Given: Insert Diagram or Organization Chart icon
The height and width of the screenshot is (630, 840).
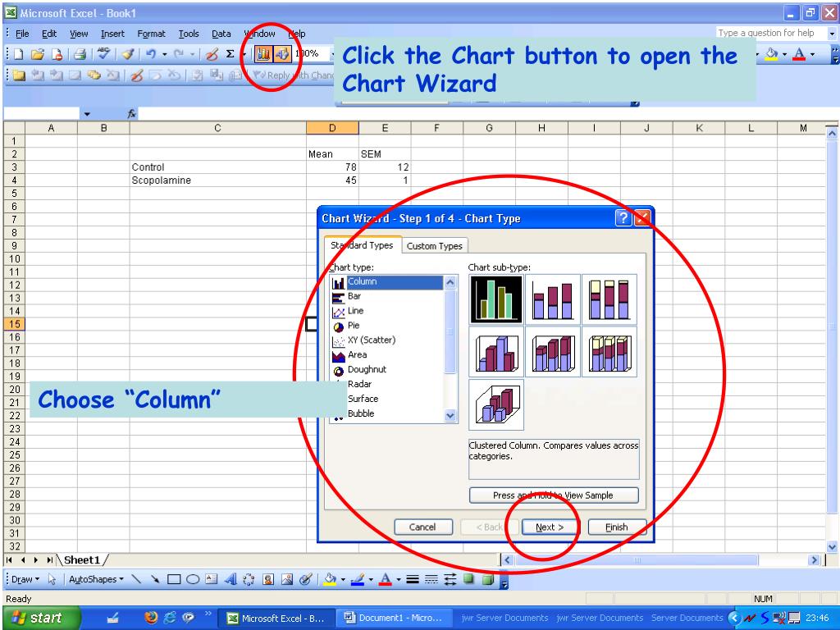Looking at the screenshot, I should pos(249,579).
